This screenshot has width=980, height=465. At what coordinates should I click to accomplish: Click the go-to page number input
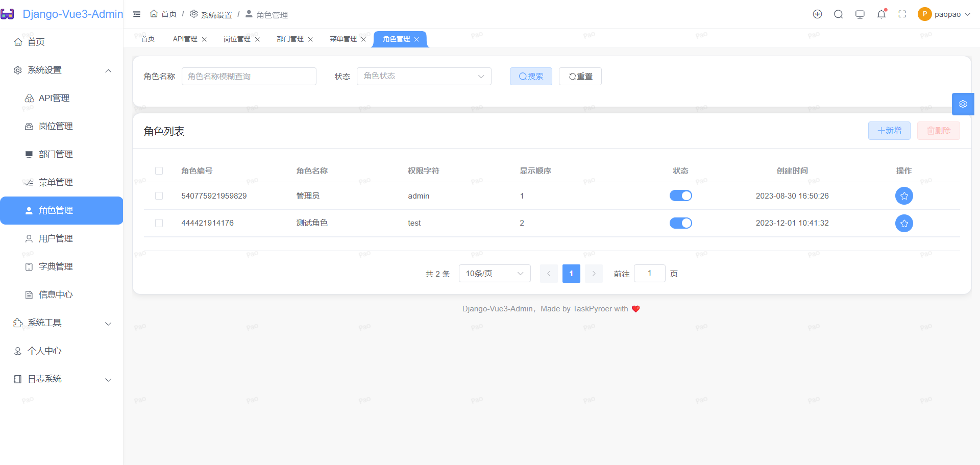point(649,274)
